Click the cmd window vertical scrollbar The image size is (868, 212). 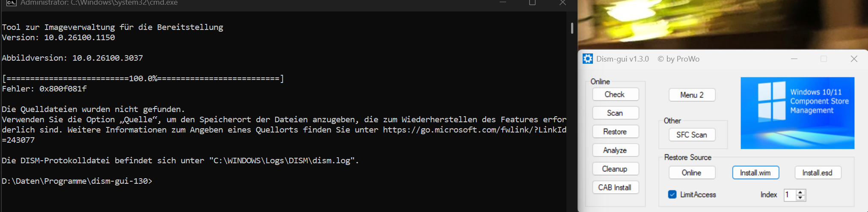point(572,111)
